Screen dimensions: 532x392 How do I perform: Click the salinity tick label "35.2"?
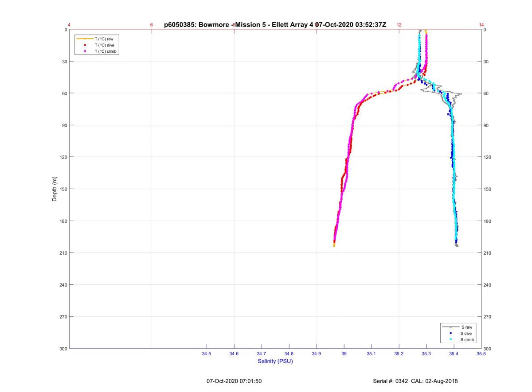399,354
